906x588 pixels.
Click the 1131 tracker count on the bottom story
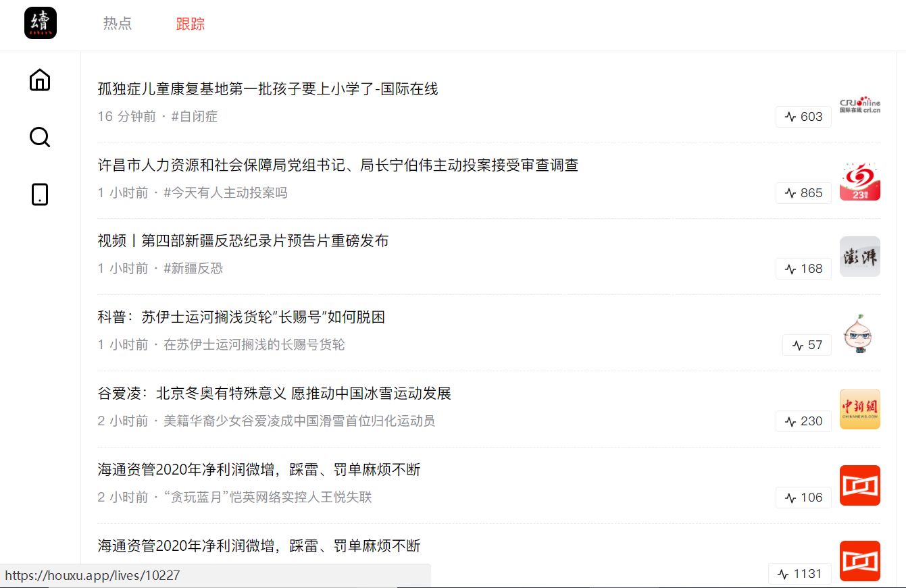[800, 574]
